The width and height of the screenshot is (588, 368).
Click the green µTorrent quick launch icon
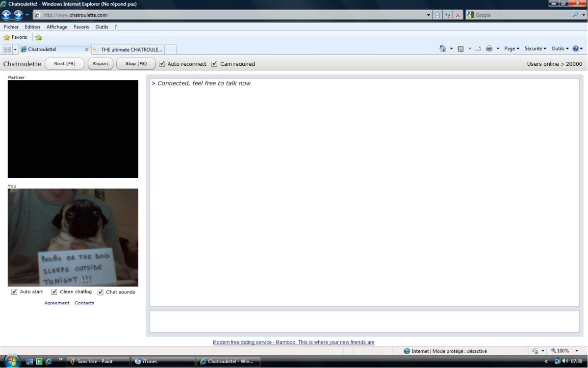pos(39,362)
